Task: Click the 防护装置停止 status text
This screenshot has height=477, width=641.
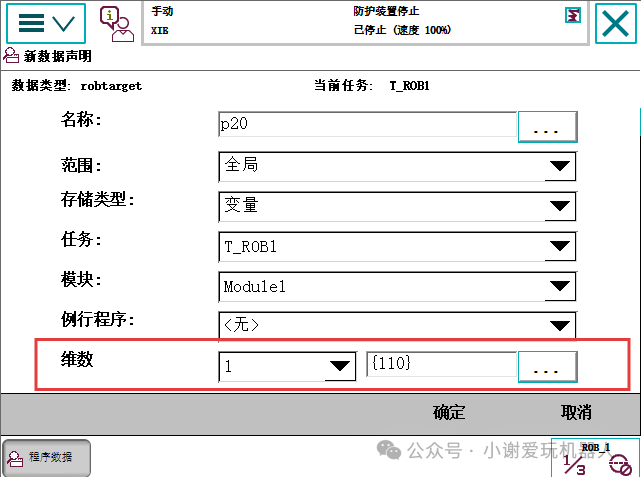Action: point(386,11)
